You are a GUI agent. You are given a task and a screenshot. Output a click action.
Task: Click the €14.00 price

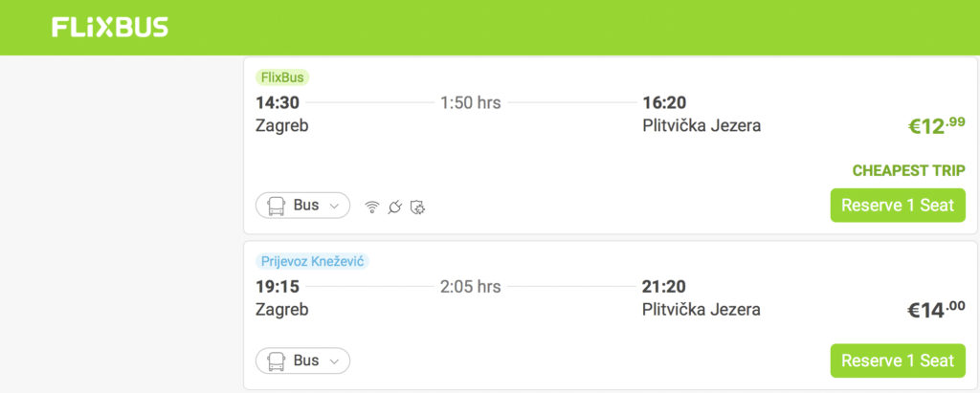[936, 309]
